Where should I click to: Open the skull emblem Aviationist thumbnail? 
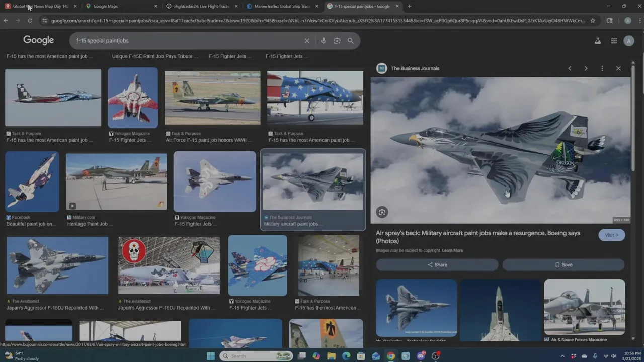click(x=169, y=265)
